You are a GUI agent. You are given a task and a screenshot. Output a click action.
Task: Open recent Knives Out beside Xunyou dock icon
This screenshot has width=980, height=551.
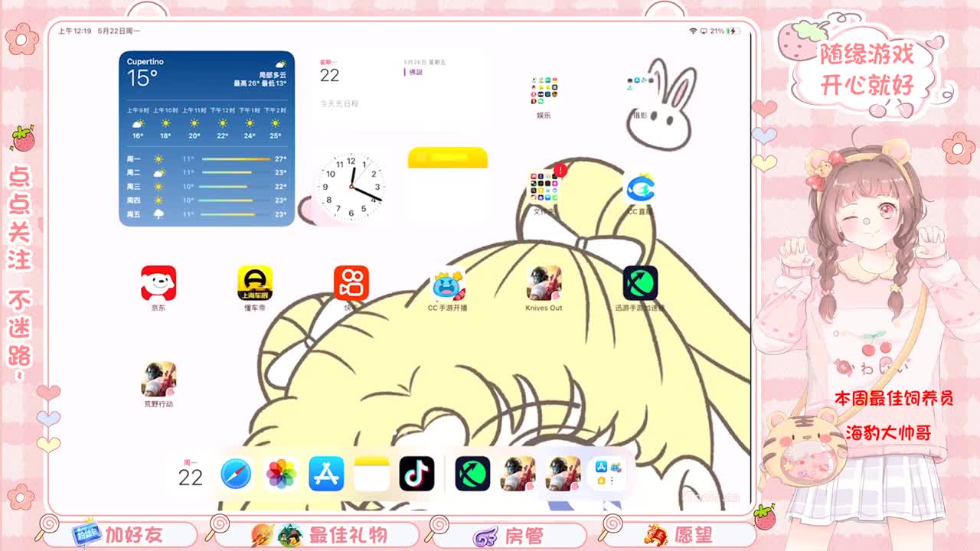click(518, 474)
